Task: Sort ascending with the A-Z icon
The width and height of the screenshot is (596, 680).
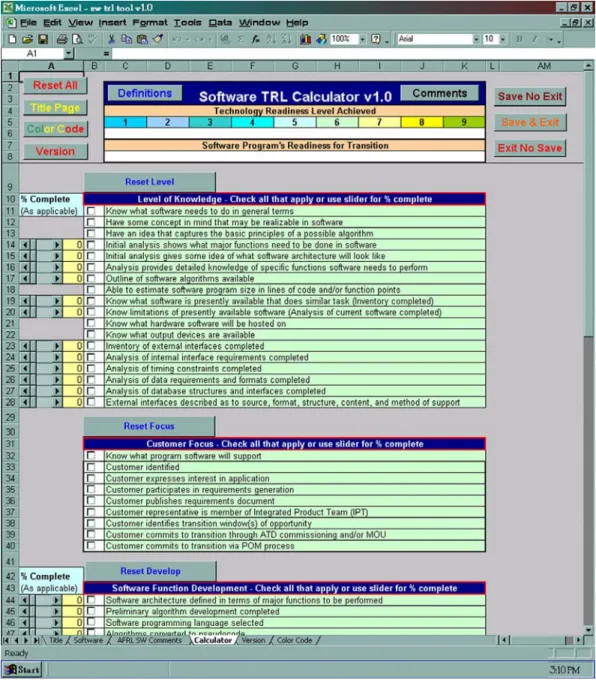Action: coord(271,39)
